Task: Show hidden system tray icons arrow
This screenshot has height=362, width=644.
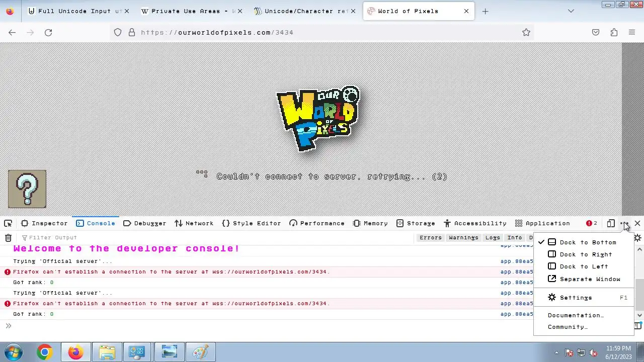Action: (x=556, y=352)
